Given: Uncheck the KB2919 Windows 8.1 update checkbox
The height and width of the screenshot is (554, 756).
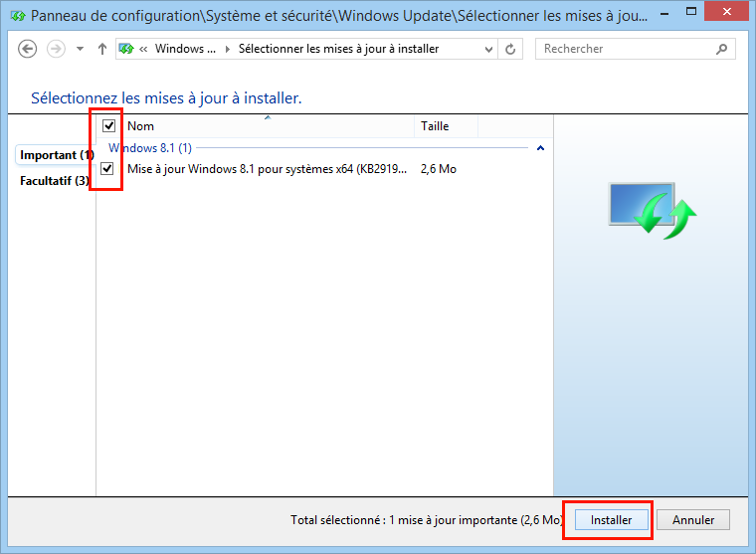Looking at the screenshot, I should [107, 169].
